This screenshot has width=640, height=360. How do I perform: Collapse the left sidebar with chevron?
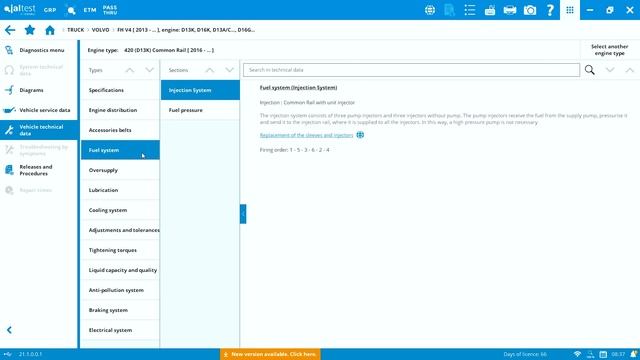click(x=9, y=330)
